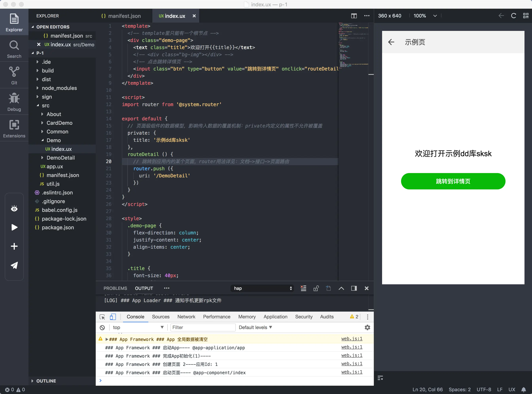Show QR code for preview
532x394 pixels.
525,16
